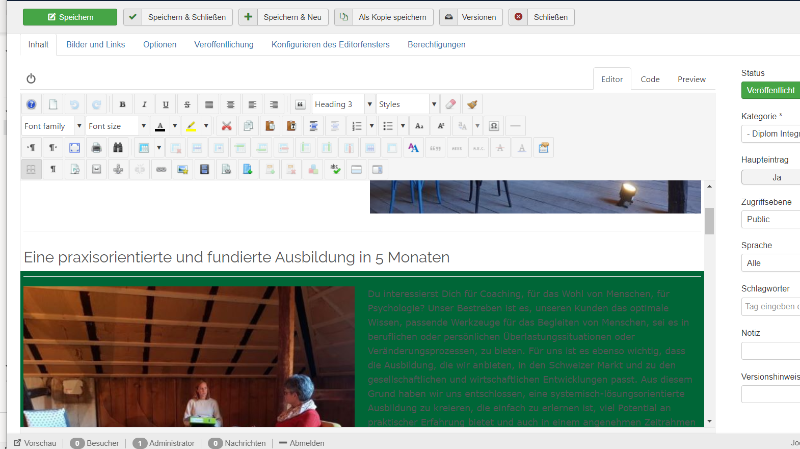Viewport: 800px width, 449px height.
Task: Open the editor Help icon
Action: coord(31,104)
